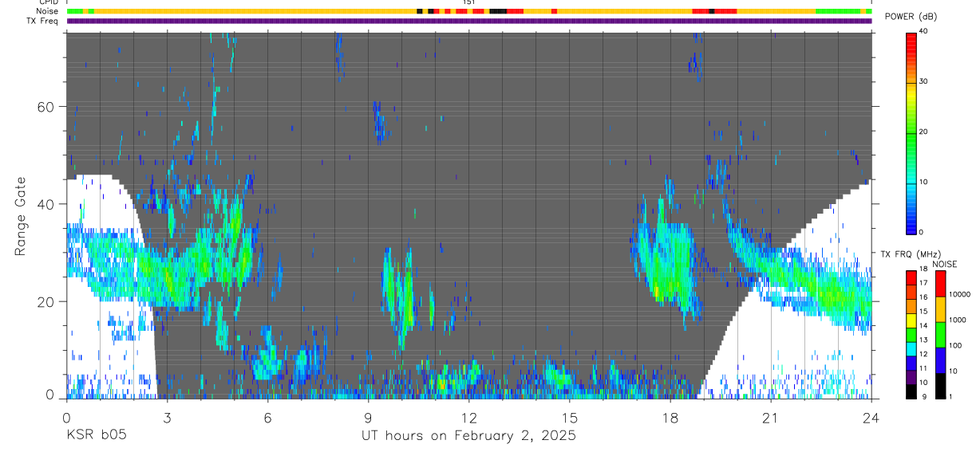Click the '9' tick label on the UT hours axis
The image size is (980, 452).
coord(368,417)
